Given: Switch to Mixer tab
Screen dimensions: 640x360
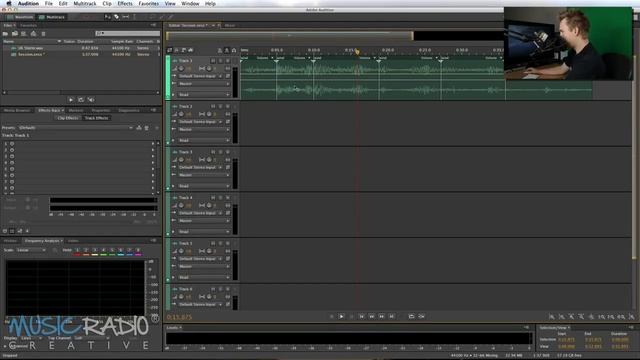Looking at the screenshot, I should tap(230, 25).
